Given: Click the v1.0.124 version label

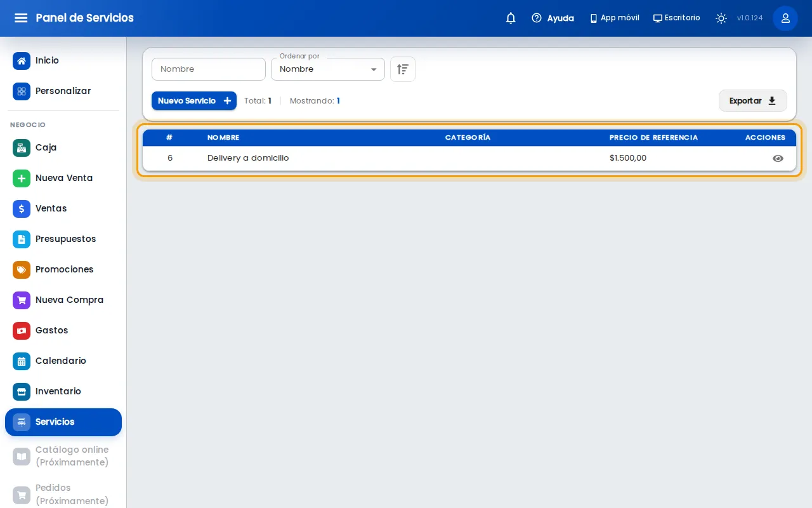Looking at the screenshot, I should pos(750,18).
